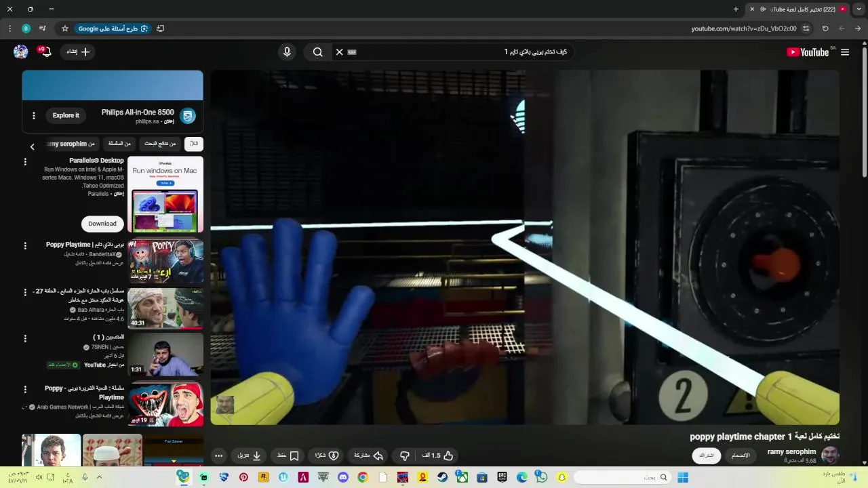Open the account avatar menu

pos(21,52)
